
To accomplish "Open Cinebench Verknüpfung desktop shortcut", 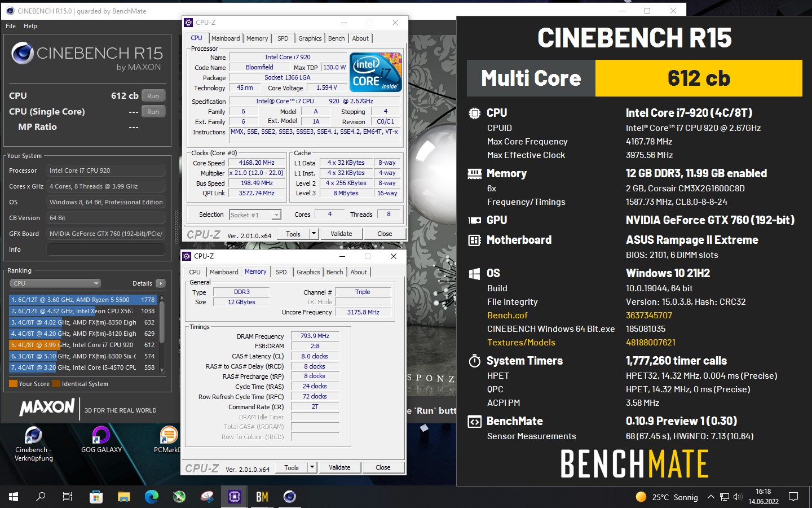I will click(x=34, y=444).
